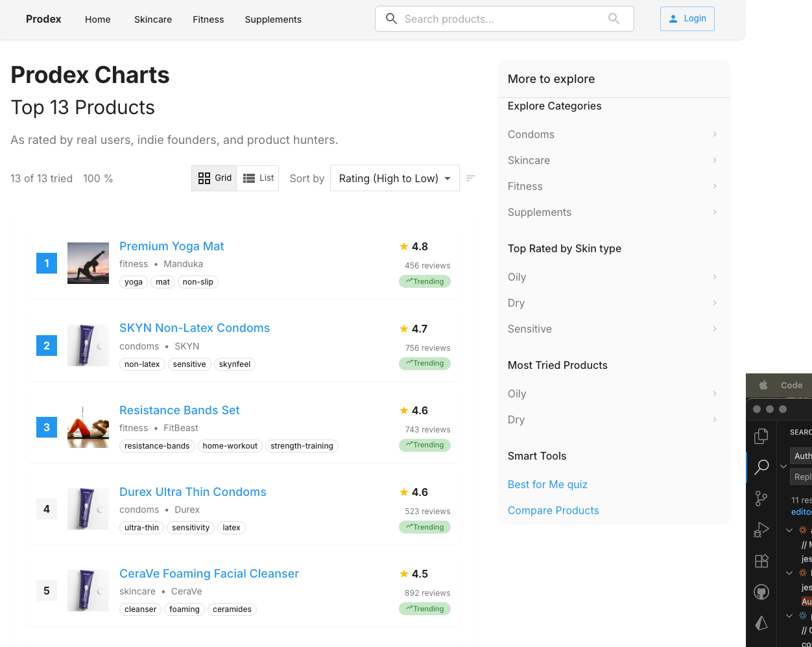This screenshot has width=812, height=647.
Task: Click the GitHub icon in activity bar
Action: 761,592
